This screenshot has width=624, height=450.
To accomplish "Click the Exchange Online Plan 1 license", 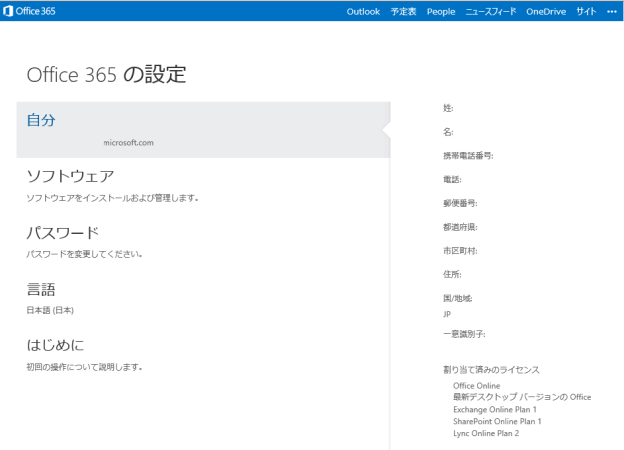I will [495, 409].
